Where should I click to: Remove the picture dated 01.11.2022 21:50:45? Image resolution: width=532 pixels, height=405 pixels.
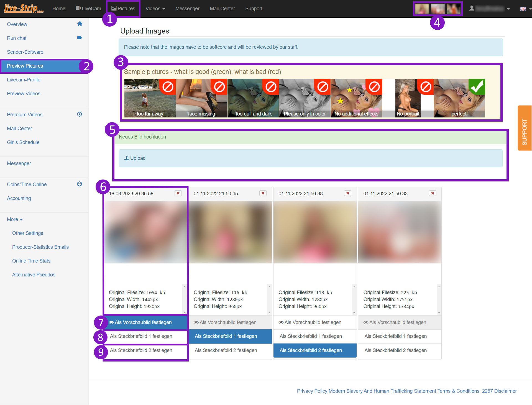tap(263, 193)
